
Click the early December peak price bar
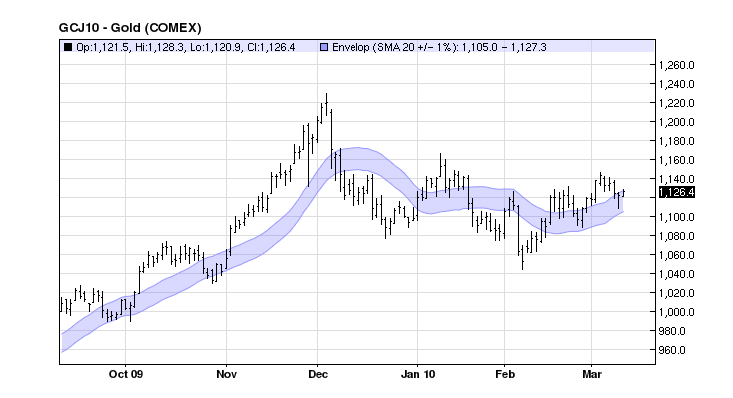coord(326,104)
